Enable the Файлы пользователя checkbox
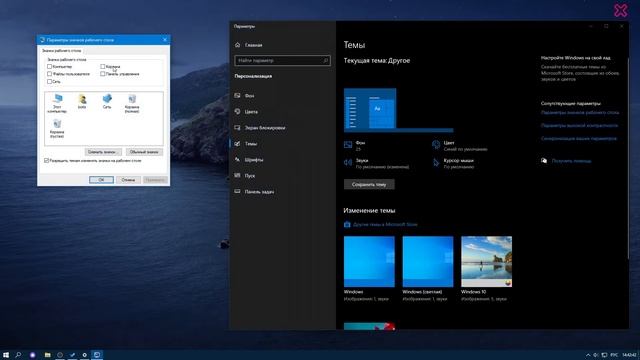This screenshot has height=360, width=640. (49, 74)
